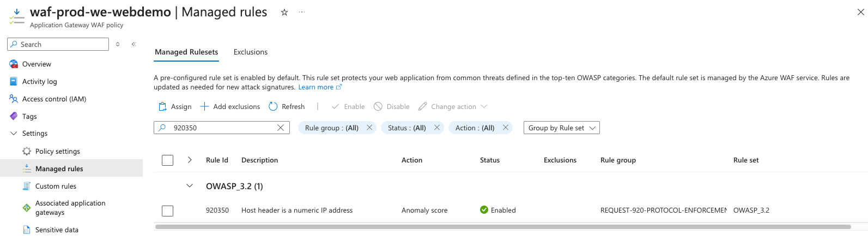Click the green Enabled status check icon
The image size is (868, 241).
pos(484,210)
